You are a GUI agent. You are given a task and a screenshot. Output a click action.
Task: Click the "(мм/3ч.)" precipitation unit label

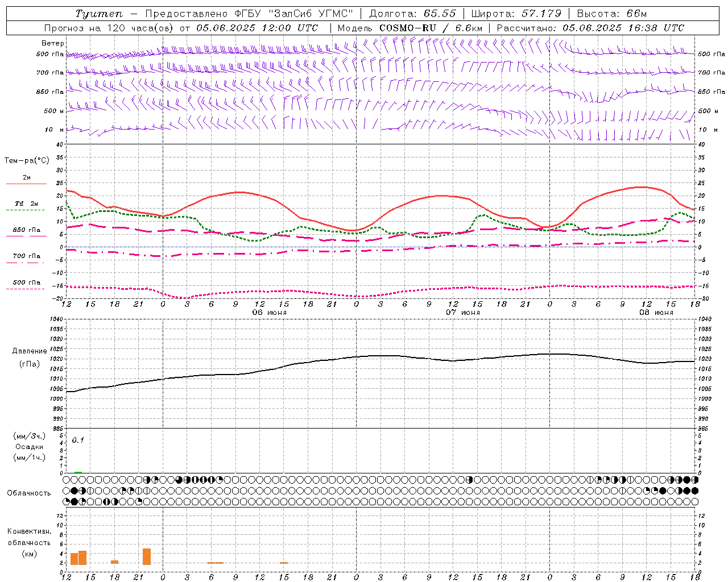(30, 436)
